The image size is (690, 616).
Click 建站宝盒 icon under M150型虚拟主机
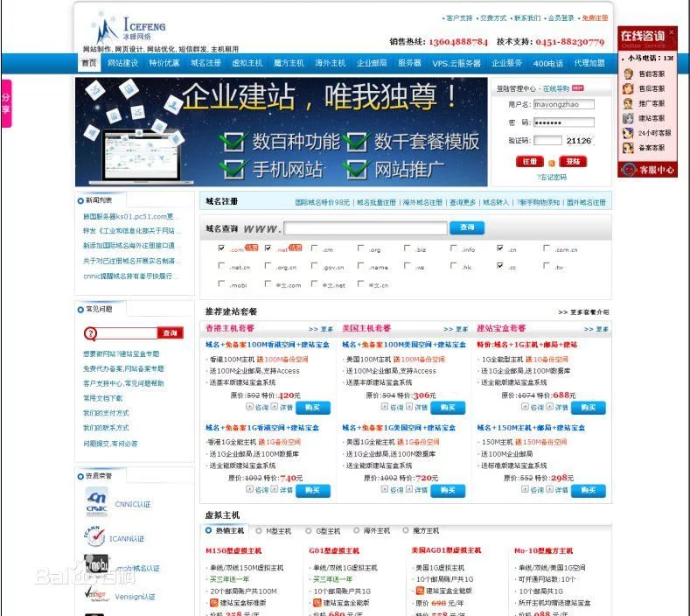[x=214, y=602]
